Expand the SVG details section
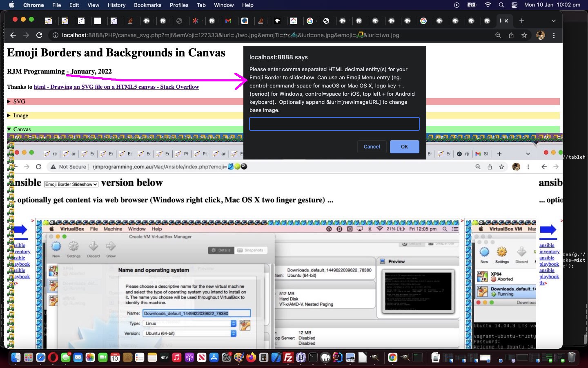The image size is (588, 368). tap(9, 101)
